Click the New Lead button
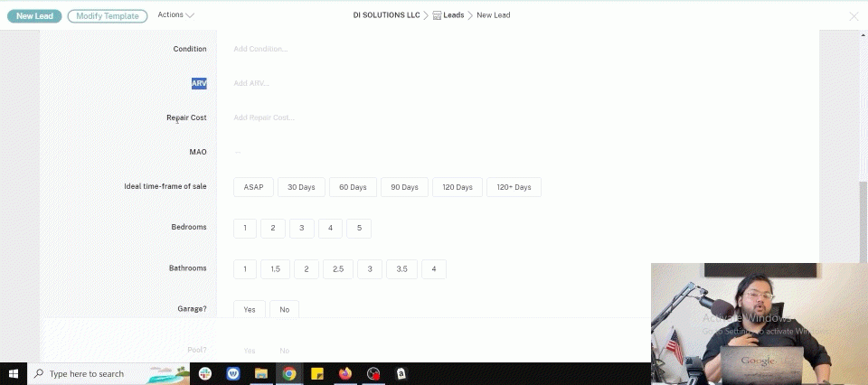 pos(34,15)
